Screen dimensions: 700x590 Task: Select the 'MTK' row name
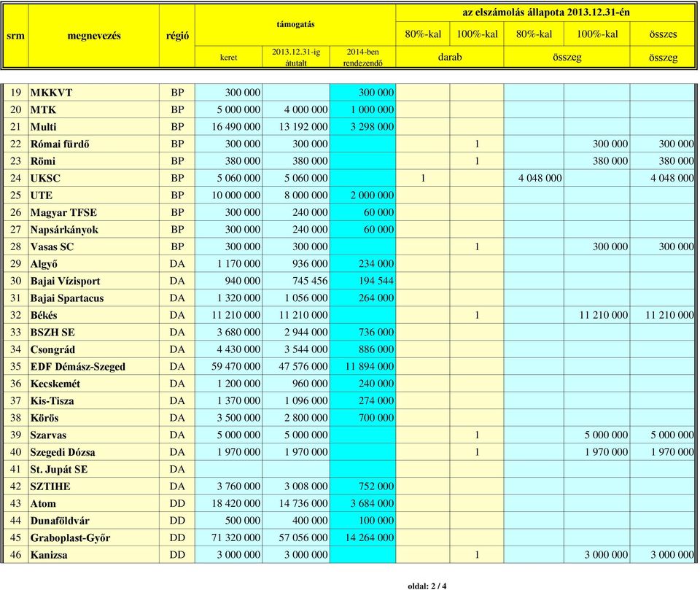[x=94, y=109]
